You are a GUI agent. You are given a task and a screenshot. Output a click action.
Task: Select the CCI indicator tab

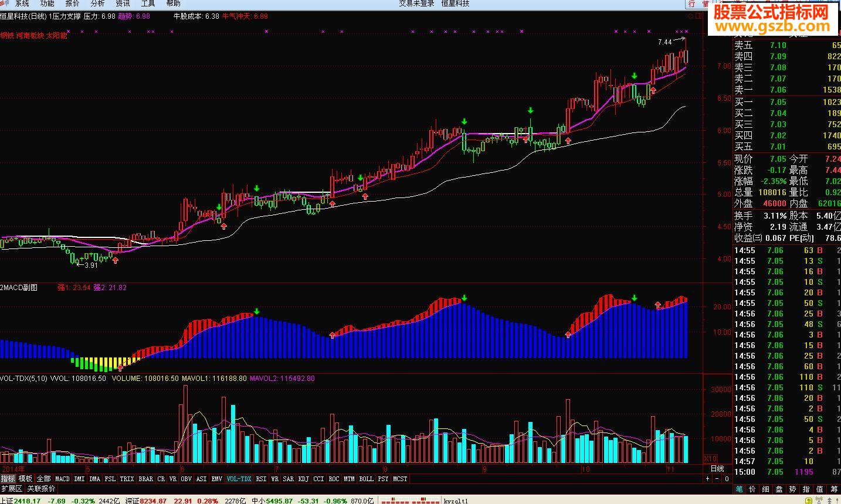click(x=318, y=479)
